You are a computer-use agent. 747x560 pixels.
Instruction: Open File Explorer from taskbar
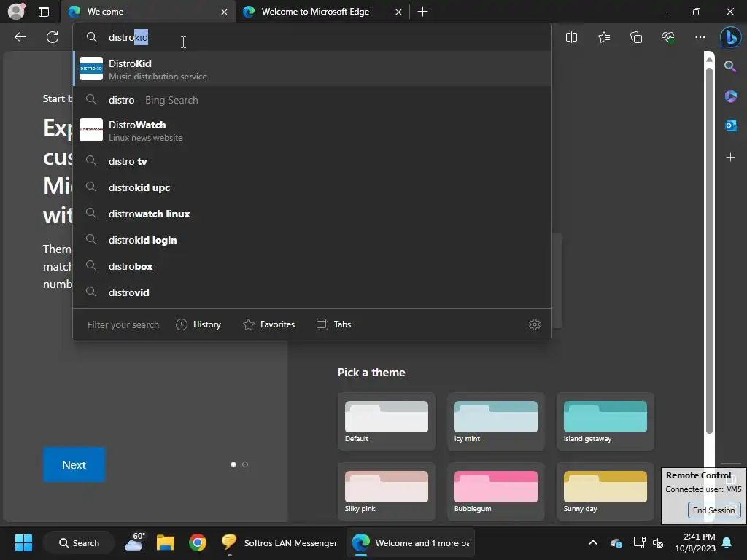[166, 542]
